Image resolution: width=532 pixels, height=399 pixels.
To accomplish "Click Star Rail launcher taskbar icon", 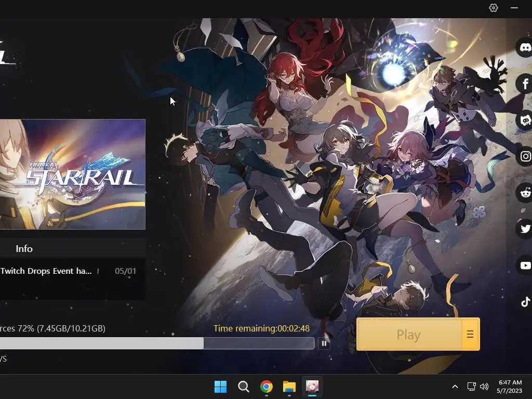I will coord(312,387).
